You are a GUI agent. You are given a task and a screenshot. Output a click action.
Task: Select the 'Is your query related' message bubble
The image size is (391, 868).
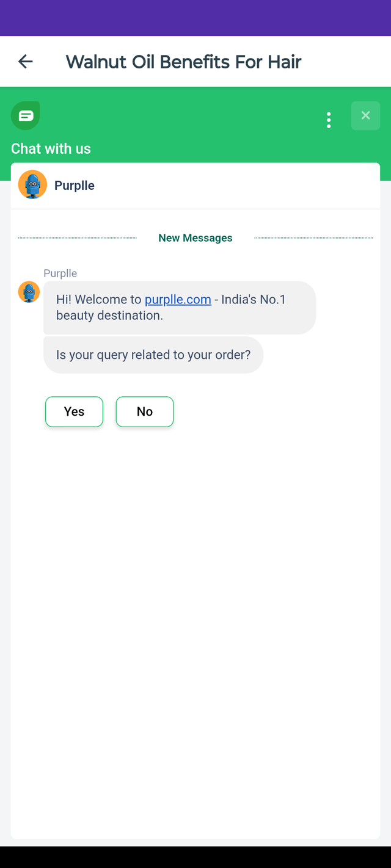coord(153,355)
